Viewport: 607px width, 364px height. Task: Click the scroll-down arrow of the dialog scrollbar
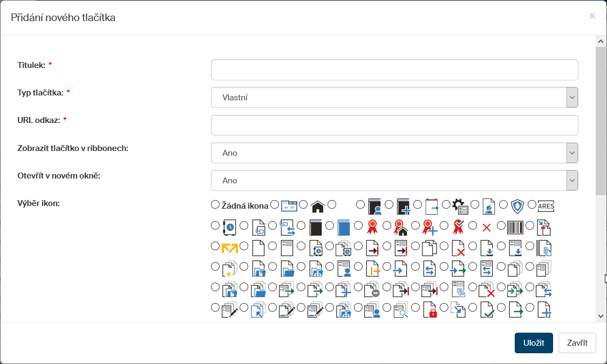[x=601, y=317]
